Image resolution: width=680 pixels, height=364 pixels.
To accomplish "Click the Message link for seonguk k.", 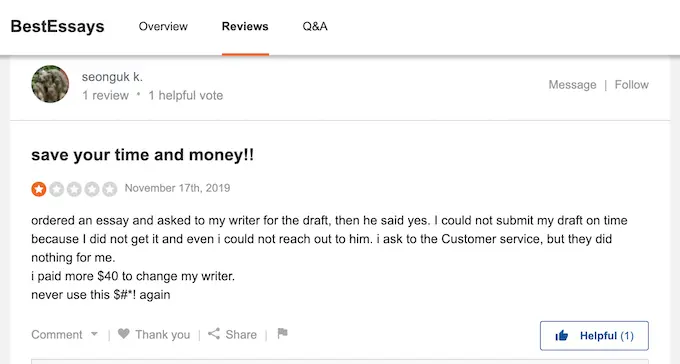I will 572,85.
